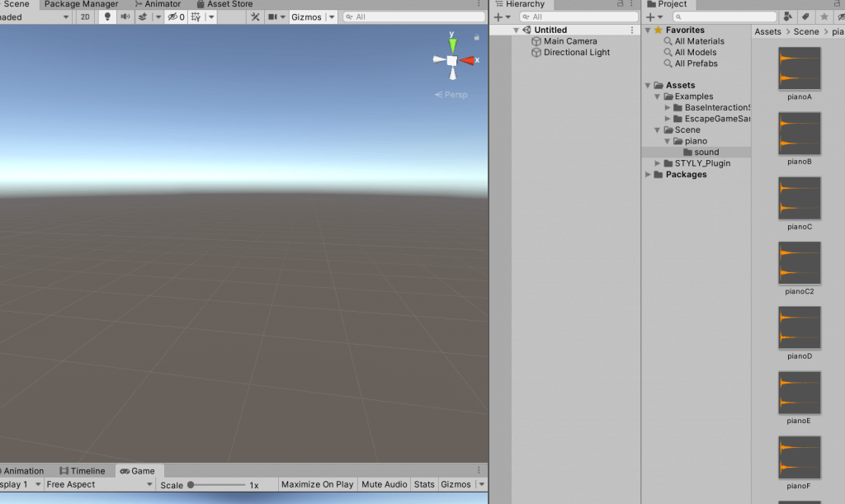Enable Maximize On Play in the Game view

[317, 484]
